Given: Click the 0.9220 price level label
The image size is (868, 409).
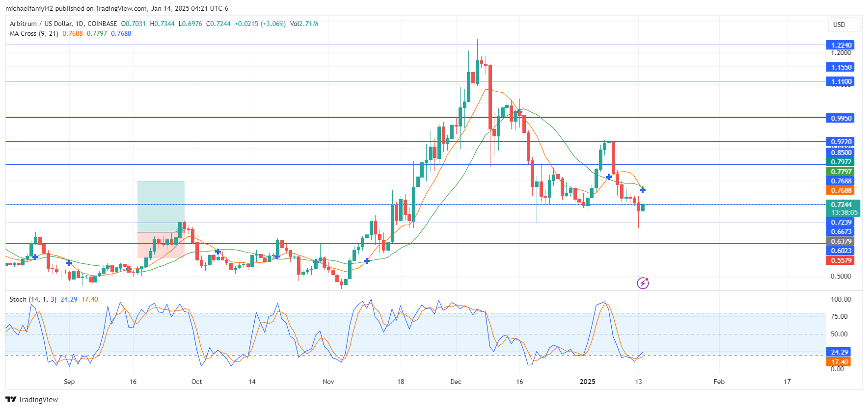Looking at the screenshot, I should tap(841, 142).
